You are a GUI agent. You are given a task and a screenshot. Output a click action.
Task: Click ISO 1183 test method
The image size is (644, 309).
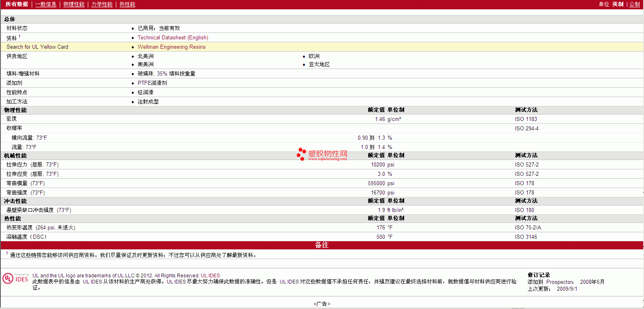(x=526, y=119)
